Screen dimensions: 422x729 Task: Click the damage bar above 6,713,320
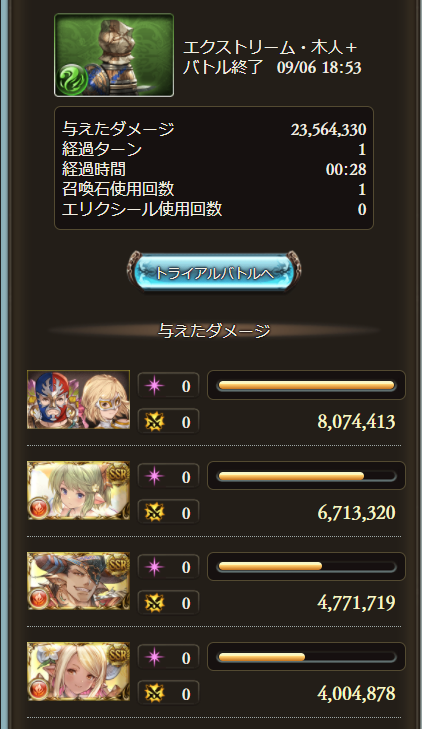[x=306, y=476]
